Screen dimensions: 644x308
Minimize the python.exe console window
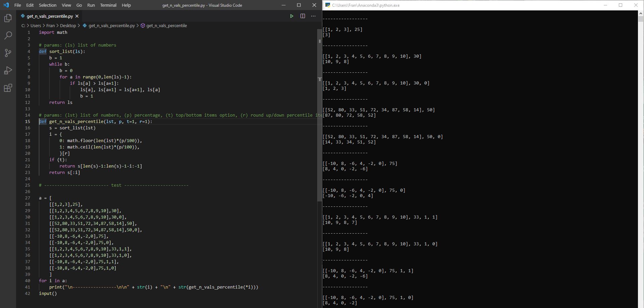pos(605,5)
